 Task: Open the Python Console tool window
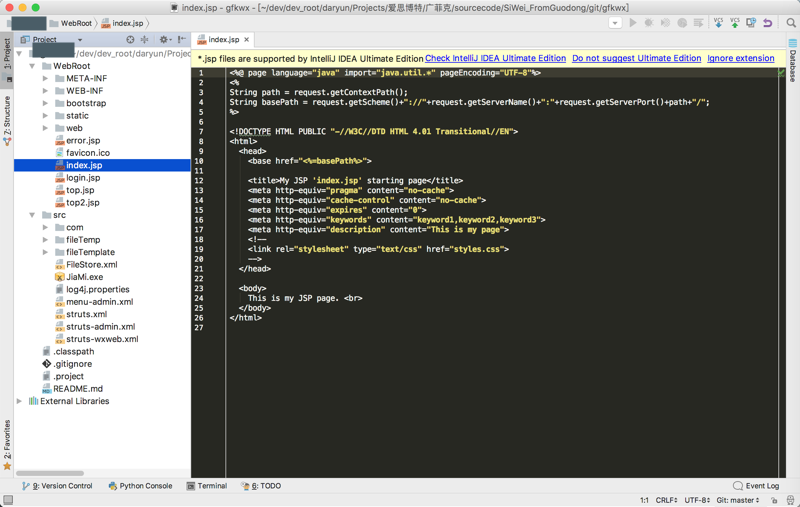coord(140,486)
